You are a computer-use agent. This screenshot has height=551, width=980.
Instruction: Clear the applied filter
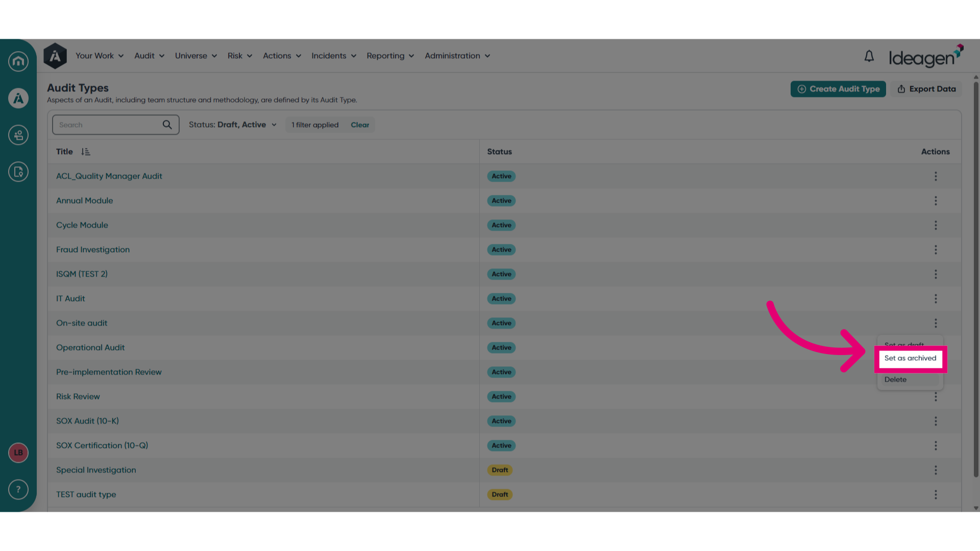[x=360, y=125]
